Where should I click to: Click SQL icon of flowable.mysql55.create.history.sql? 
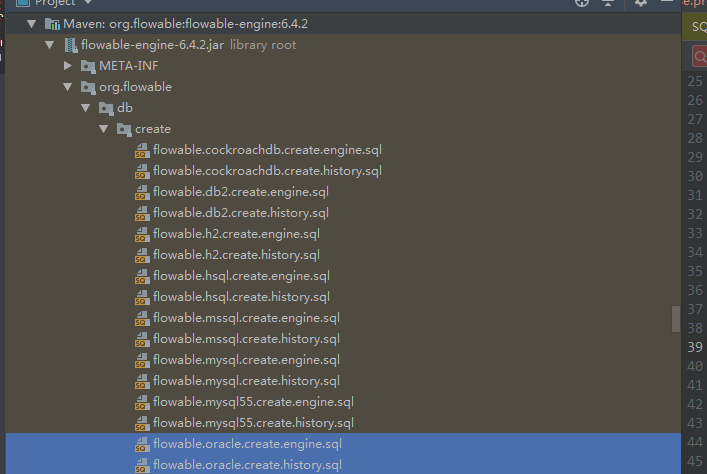pyautogui.click(x=142, y=423)
